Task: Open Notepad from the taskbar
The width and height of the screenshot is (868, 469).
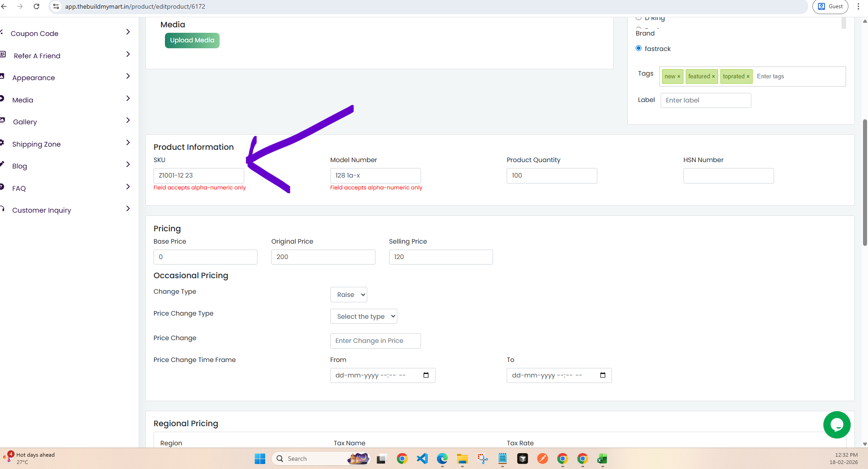Action: [503, 459]
